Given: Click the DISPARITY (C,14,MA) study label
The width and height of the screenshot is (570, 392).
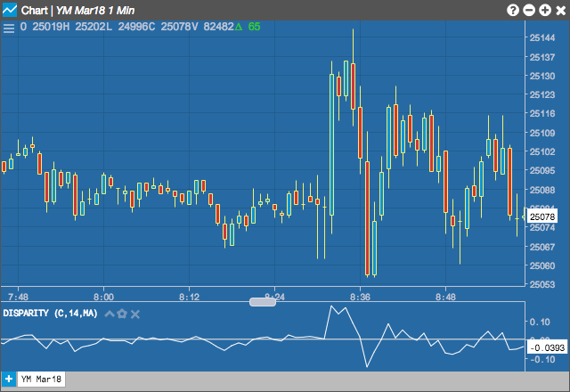Looking at the screenshot, I should pos(50,314).
